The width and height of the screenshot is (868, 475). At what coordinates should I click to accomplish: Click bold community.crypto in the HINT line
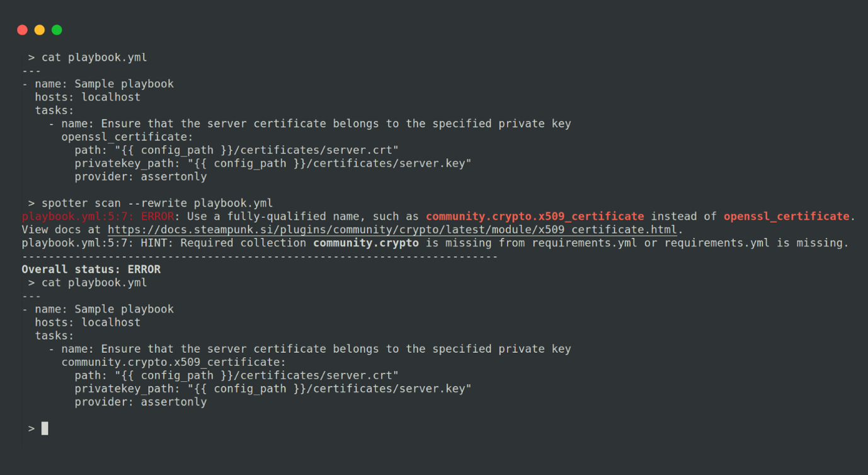pos(365,243)
